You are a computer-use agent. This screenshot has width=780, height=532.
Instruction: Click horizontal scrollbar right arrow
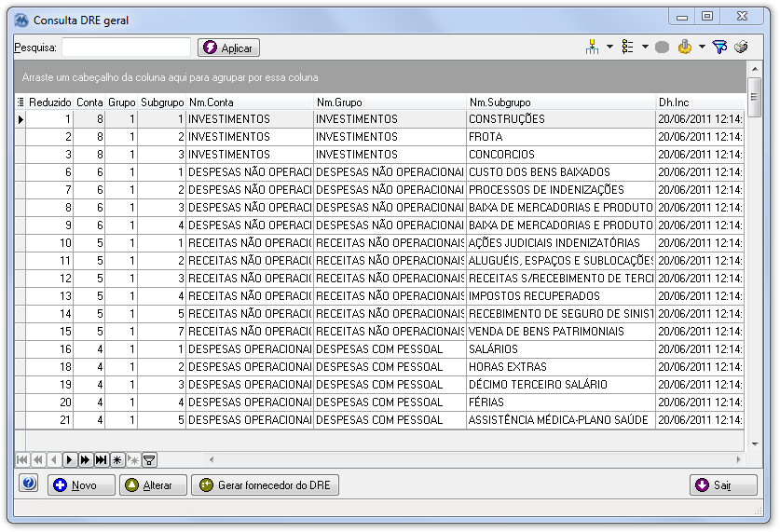[738, 460]
